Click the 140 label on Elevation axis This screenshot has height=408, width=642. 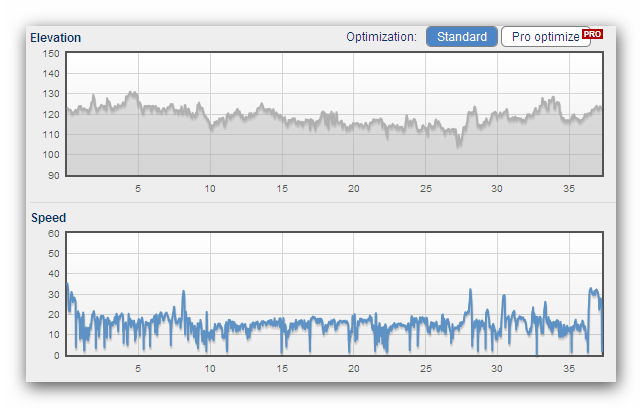(x=51, y=74)
